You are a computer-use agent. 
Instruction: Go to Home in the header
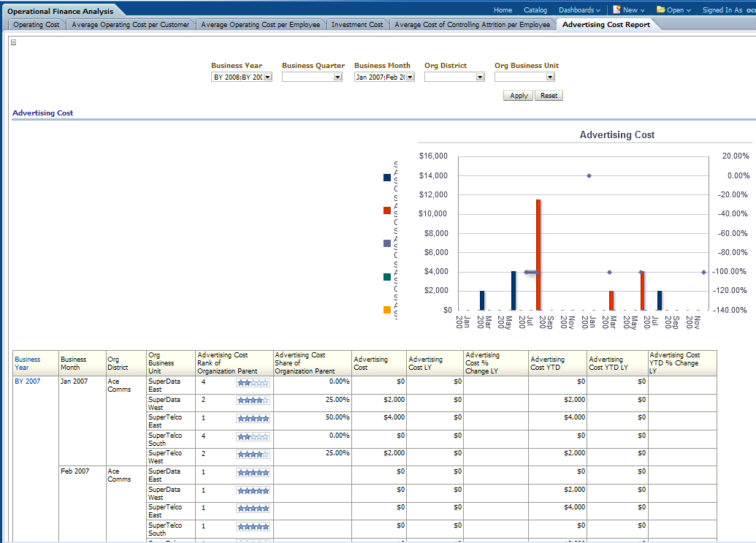click(503, 10)
